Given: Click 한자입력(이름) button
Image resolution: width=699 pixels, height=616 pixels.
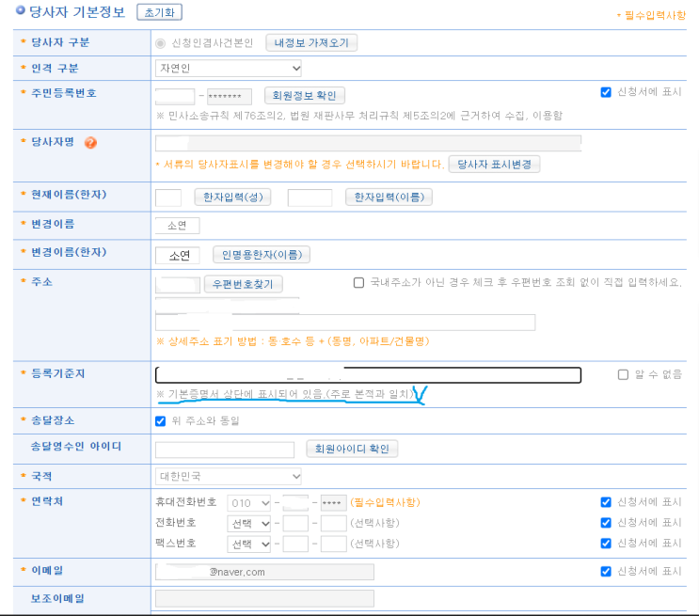Looking at the screenshot, I should pyautogui.click(x=389, y=197).
